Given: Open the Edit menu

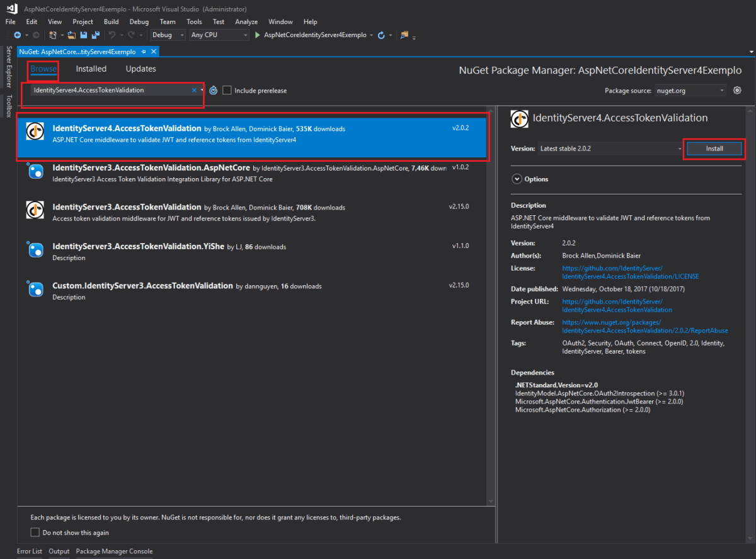Looking at the screenshot, I should click(x=32, y=21).
